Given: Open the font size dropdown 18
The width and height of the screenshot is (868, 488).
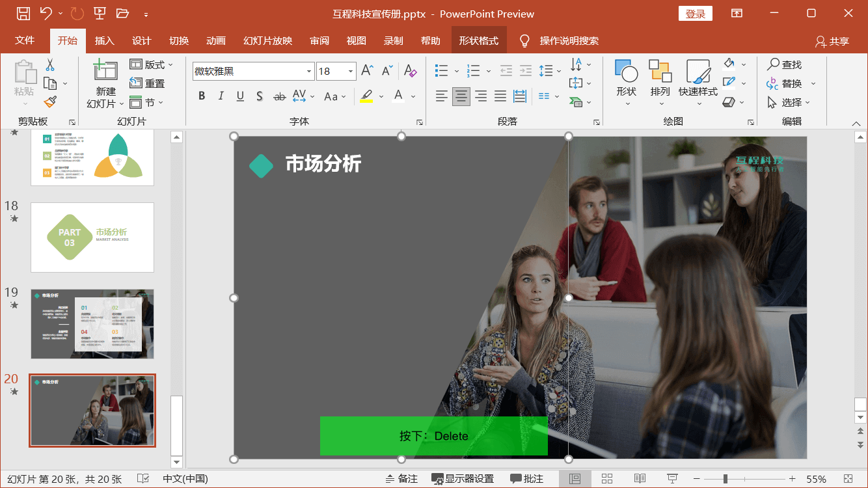Looking at the screenshot, I should point(351,72).
